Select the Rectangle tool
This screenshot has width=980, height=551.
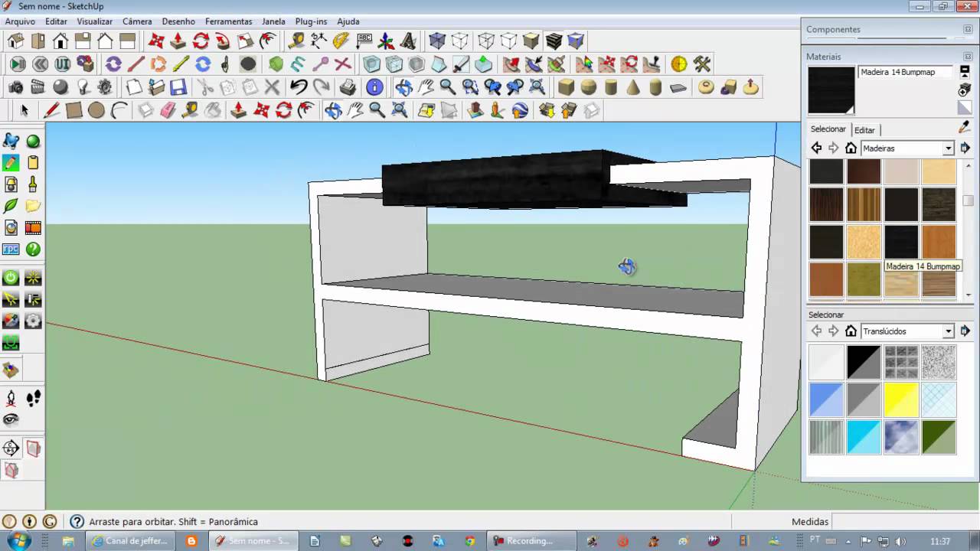coord(73,110)
